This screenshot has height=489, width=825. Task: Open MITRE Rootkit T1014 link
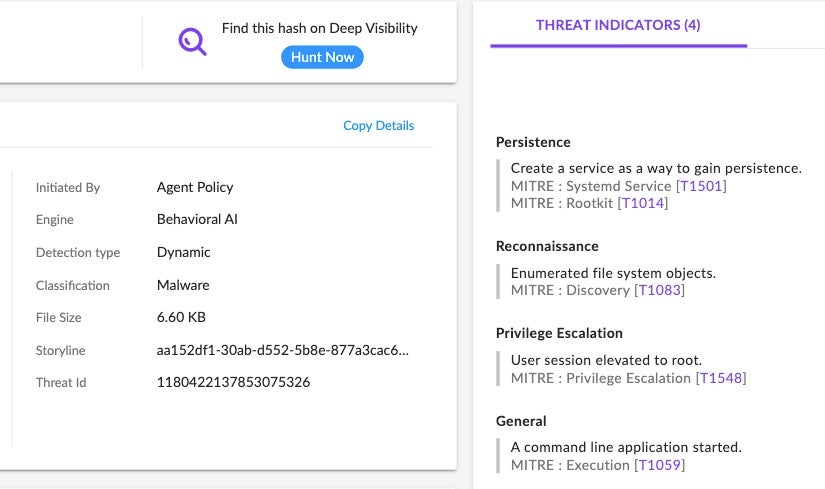tap(643, 203)
